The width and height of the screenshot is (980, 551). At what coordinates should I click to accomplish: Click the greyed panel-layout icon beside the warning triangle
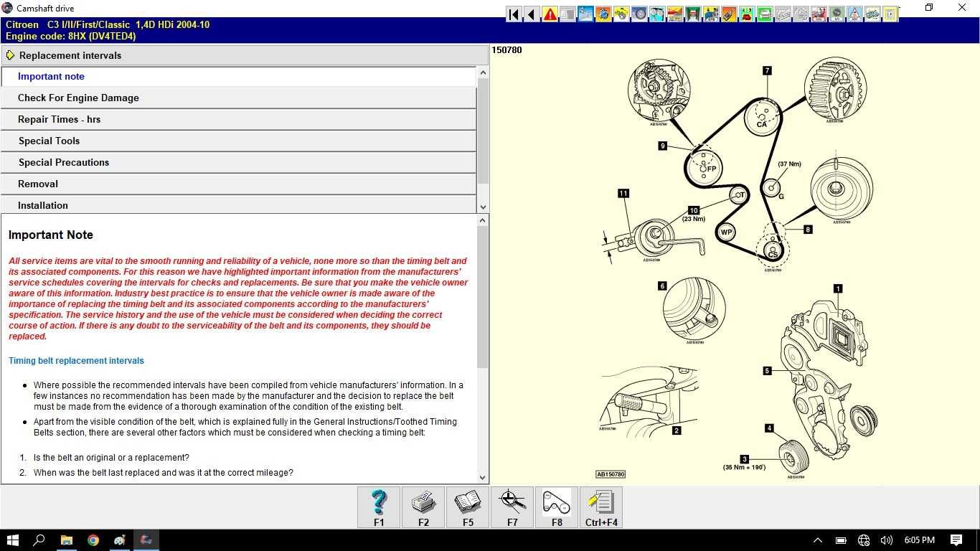[x=567, y=14]
